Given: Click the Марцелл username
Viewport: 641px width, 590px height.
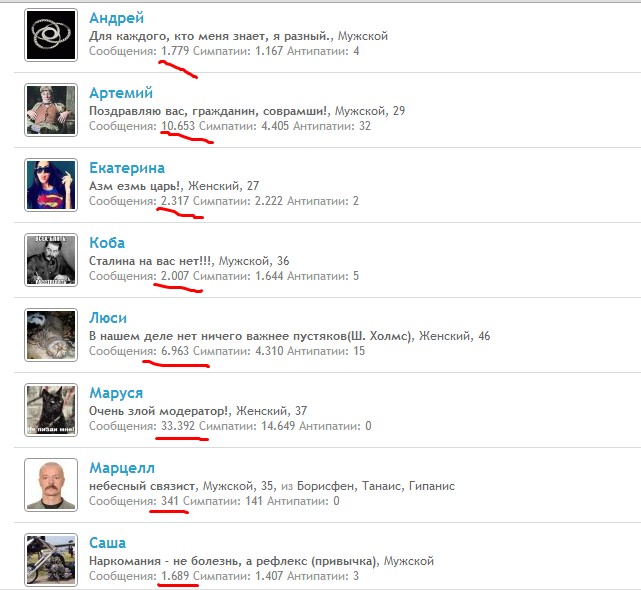Looking at the screenshot, I should (122, 468).
